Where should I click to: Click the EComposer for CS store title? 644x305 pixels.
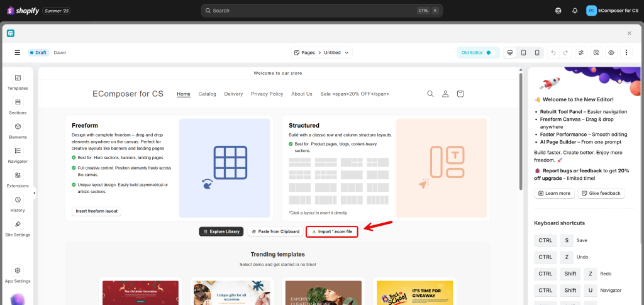[x=128, y=94]
